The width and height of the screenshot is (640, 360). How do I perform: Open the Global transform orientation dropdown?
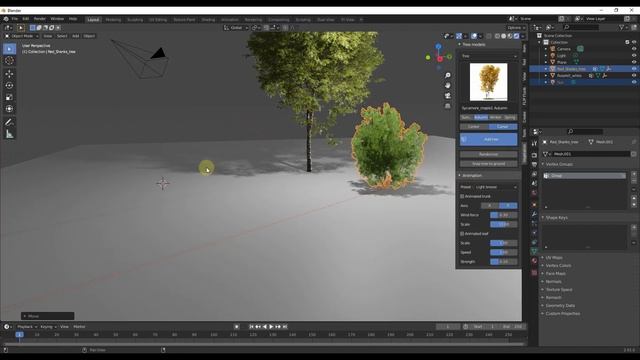coord(236,28)
